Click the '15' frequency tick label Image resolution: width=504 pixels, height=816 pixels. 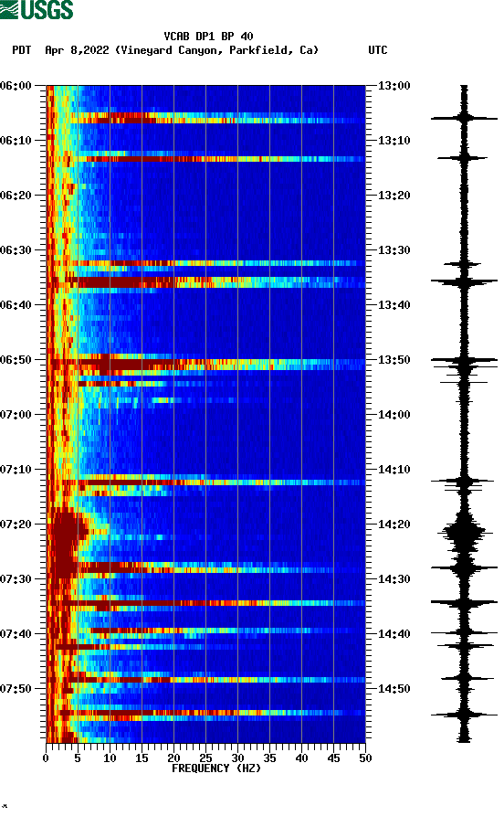(142, 758)
